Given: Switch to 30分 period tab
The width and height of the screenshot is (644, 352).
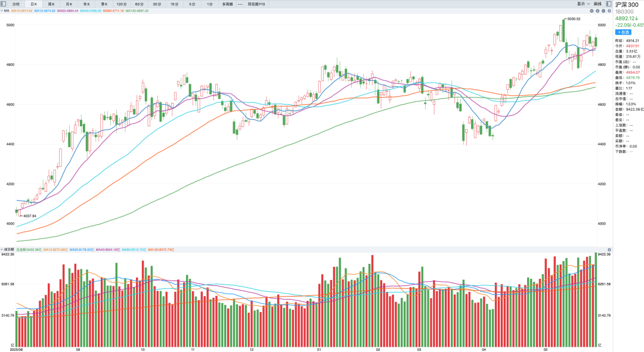Looking at the screenshot, I should 157,4.
